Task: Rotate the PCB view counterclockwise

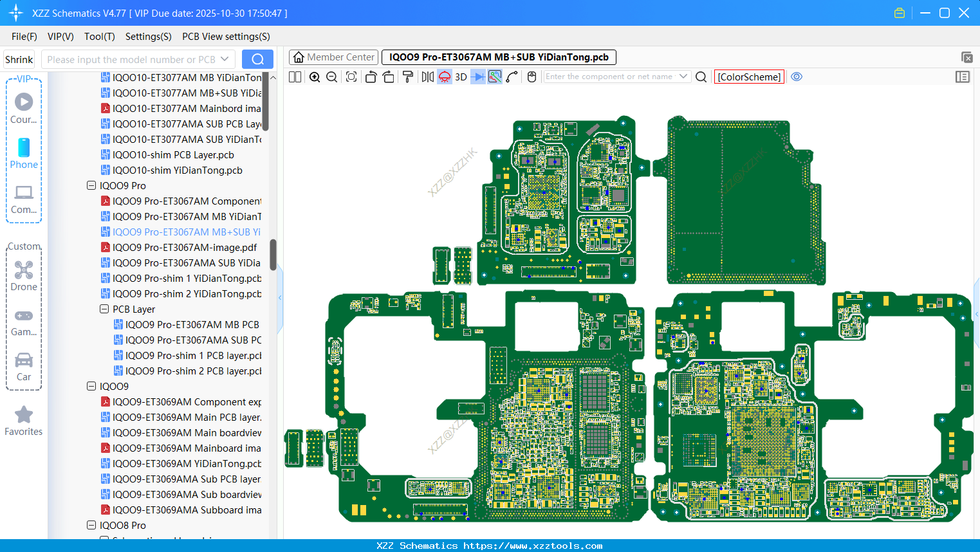Action: [371, 77]
